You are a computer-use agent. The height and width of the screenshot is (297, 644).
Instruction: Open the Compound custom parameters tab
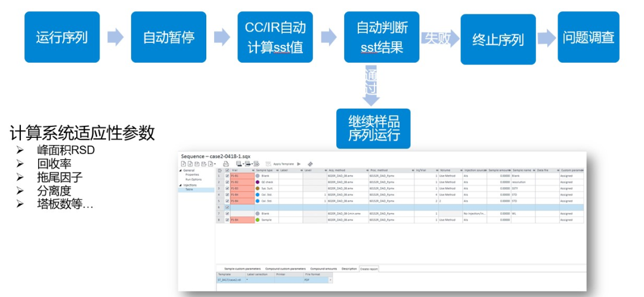[x=286, y=268]
